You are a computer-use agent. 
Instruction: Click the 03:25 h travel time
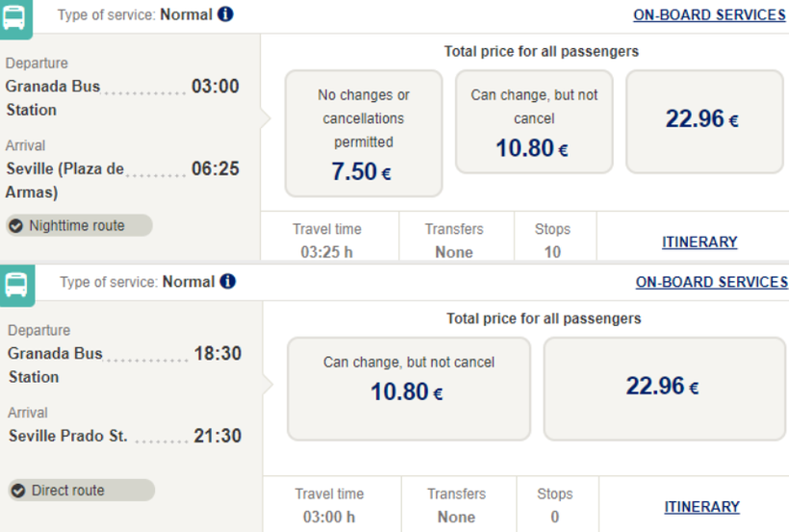[x=326, y=252]
